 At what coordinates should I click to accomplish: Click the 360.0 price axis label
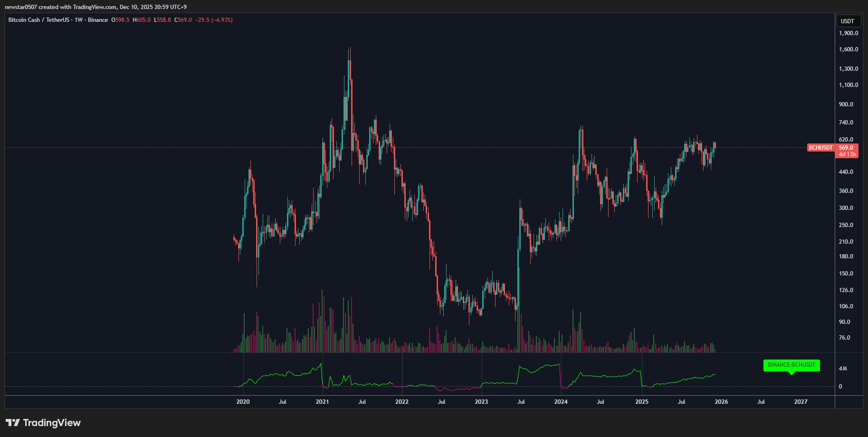click(x=846, y=191)
